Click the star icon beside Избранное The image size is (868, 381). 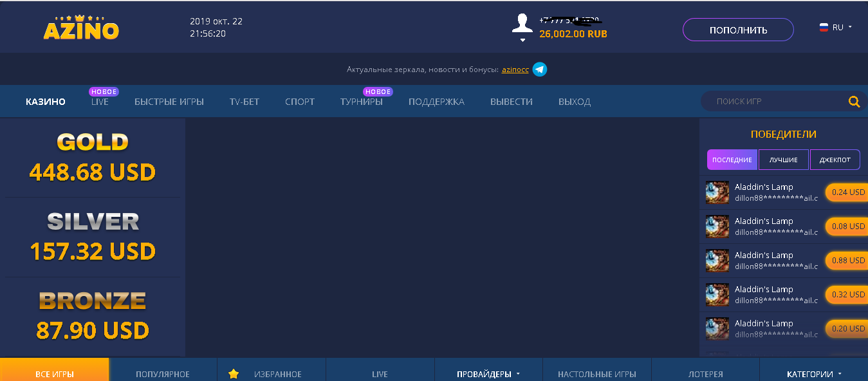coord(234,374)
